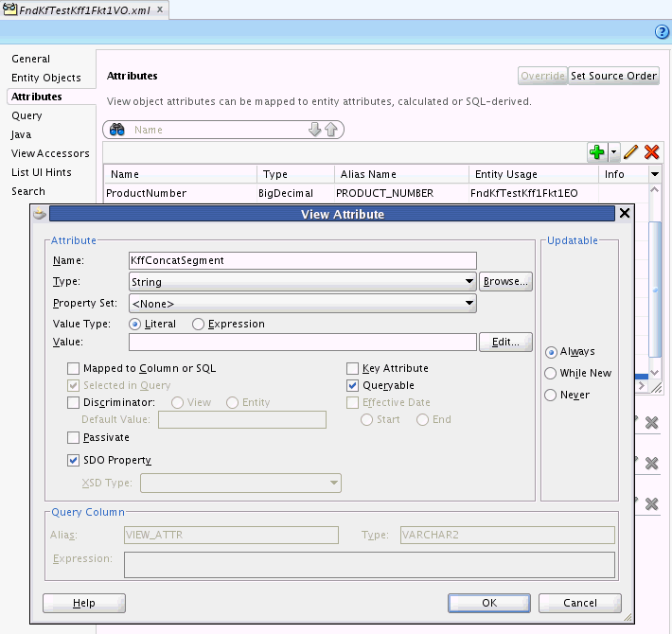Image resolution: width=672 pixels, height=634 pixels.
Task: Select the Attributes section
Action: (37, 97)
